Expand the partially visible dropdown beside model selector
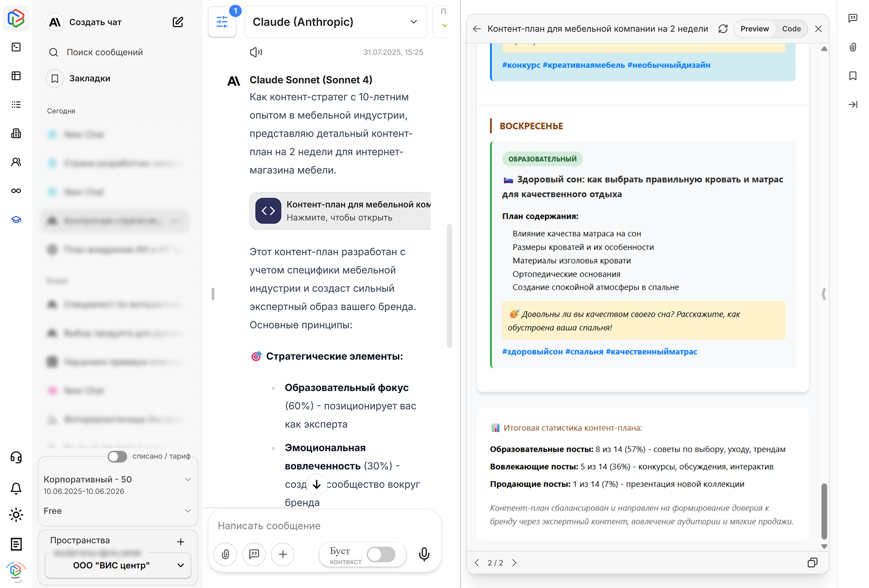Viewport: 869px width, 588px height. pos(444,25)
